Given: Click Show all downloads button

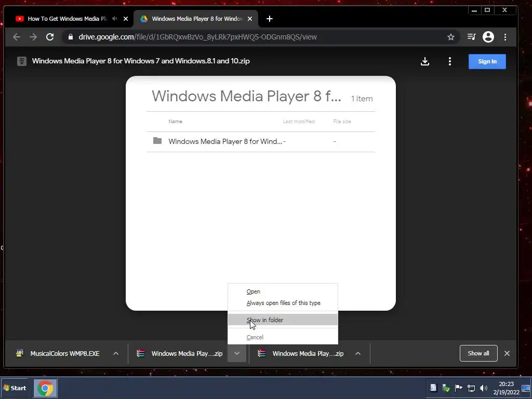Looking at the screenshot, I should click(478, 353).
